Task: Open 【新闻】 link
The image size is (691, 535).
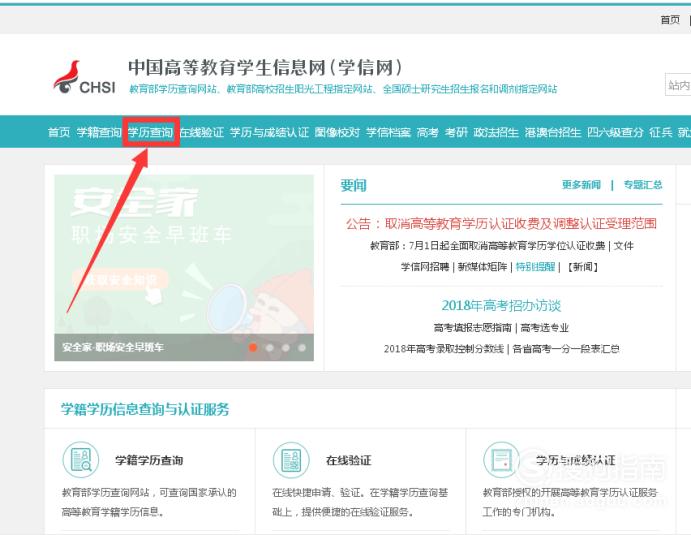Action: 582,267
